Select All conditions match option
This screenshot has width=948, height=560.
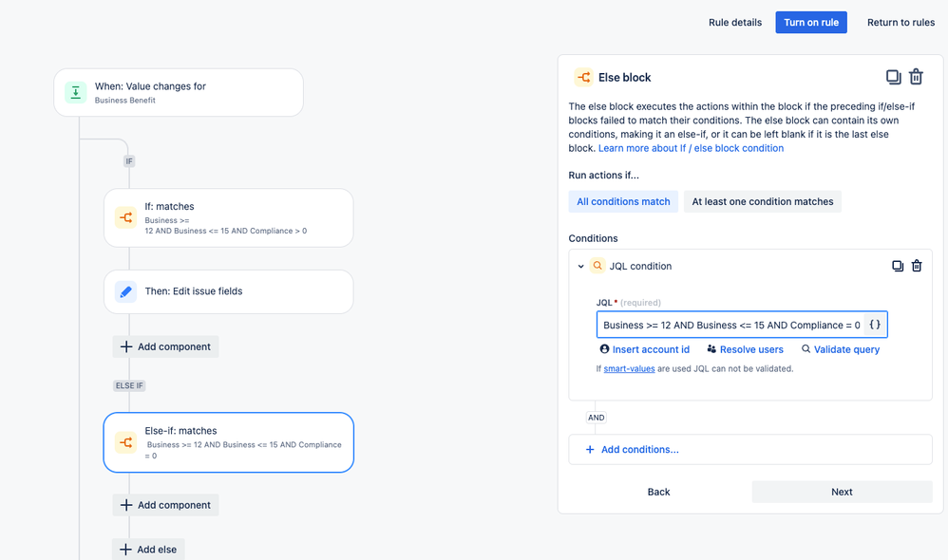point(623,201)
